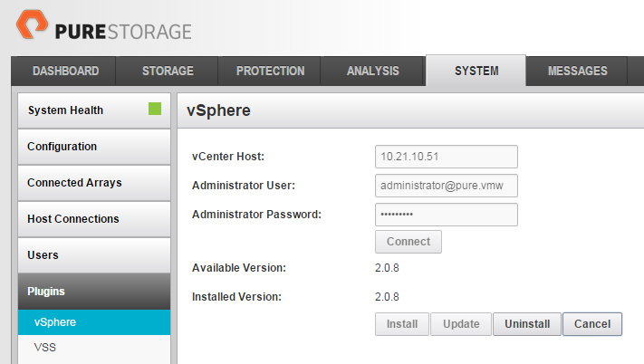Image resolution: width=644 pixels, height=364 pixels.
Task: Click the Cancel button
Action: 592,324
